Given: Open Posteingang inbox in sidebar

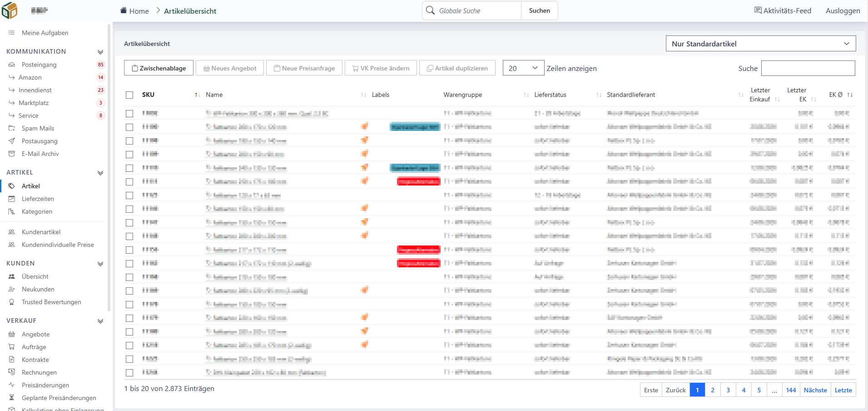Looking at the screenshot, I should 39,65.
